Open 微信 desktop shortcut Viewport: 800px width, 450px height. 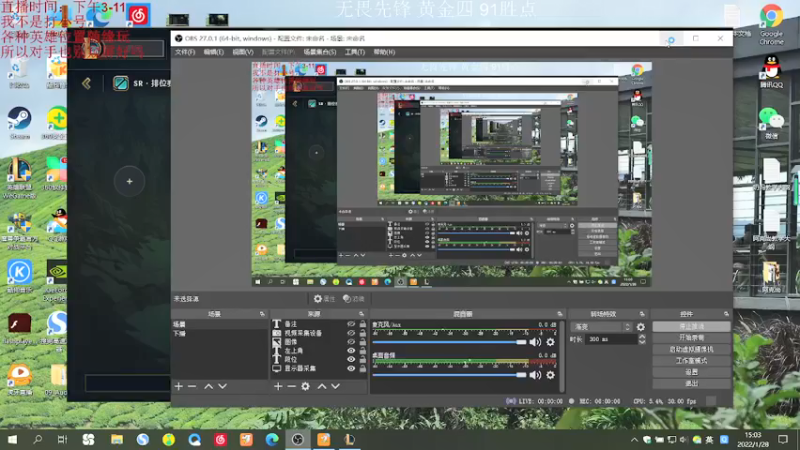click(771, 123)
